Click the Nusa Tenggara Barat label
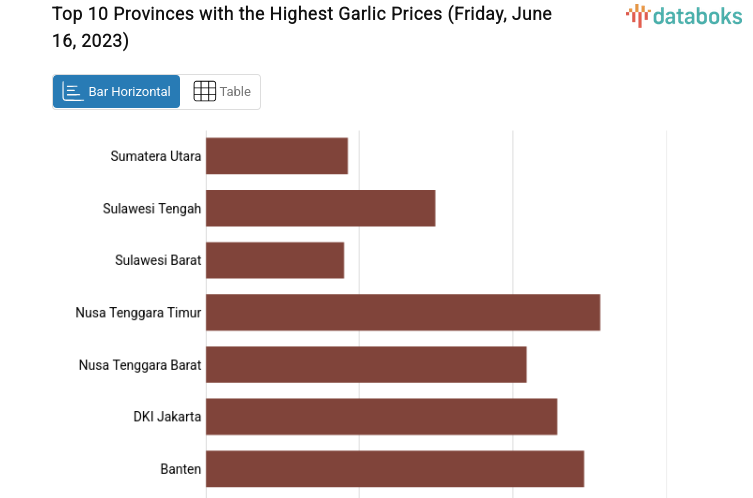The image size is (753, 498). tap(140, 364)
